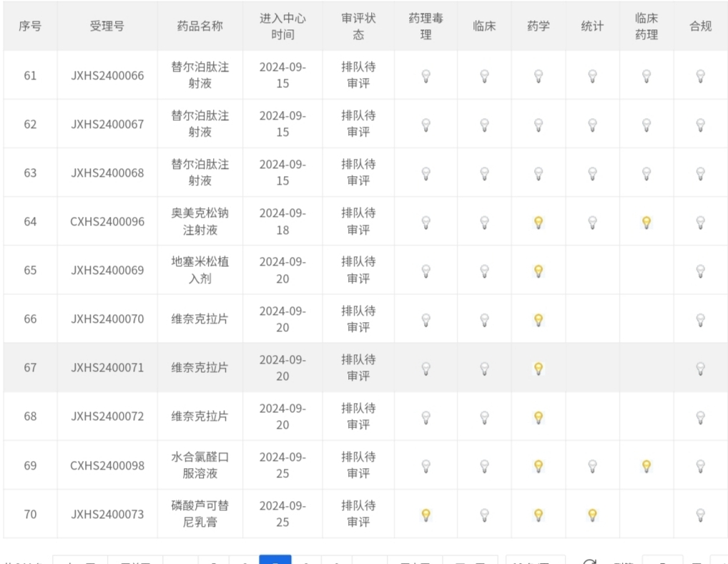Click grey 统计 bulb for JXHS2400068
This screenshot has width=728, height=564.
(592, 173)
